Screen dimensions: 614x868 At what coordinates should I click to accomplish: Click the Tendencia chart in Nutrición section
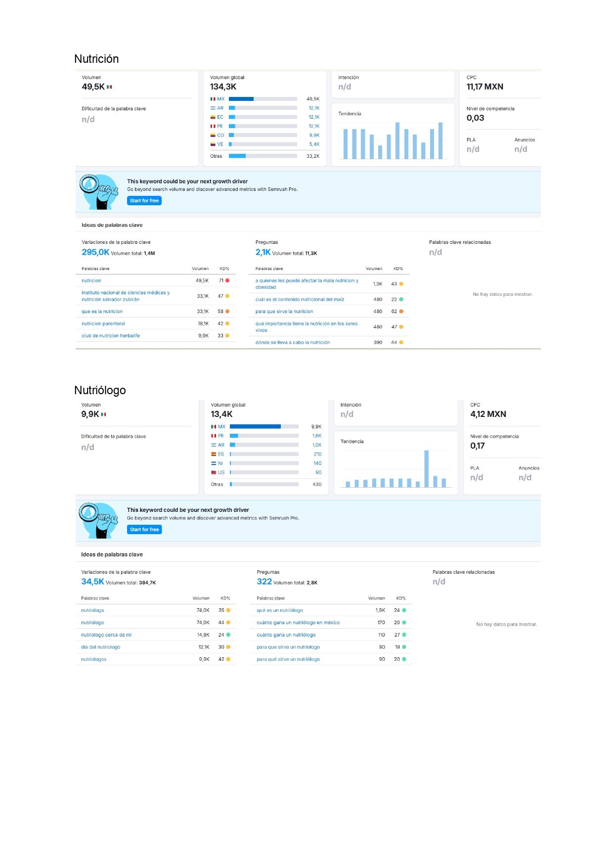tap(393, 140)
